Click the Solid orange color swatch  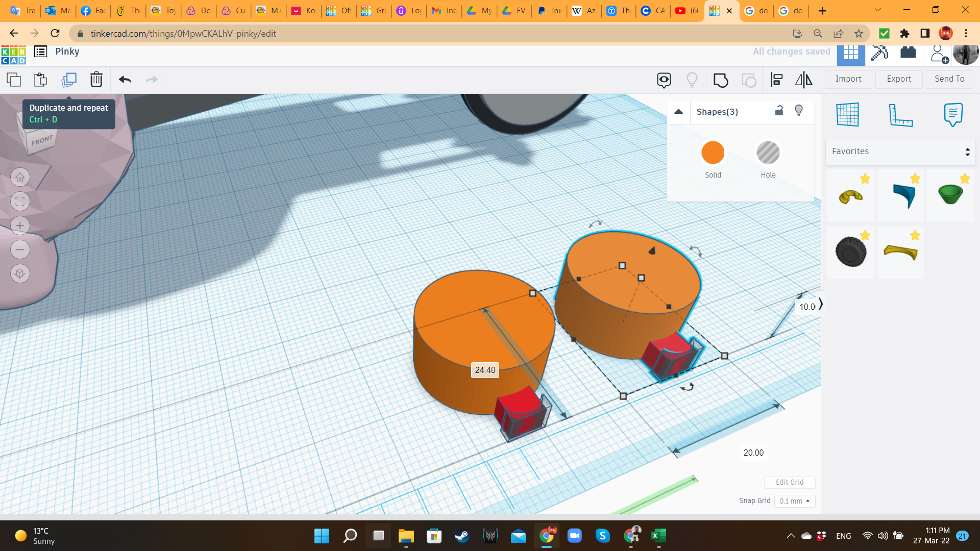point(713,153)
